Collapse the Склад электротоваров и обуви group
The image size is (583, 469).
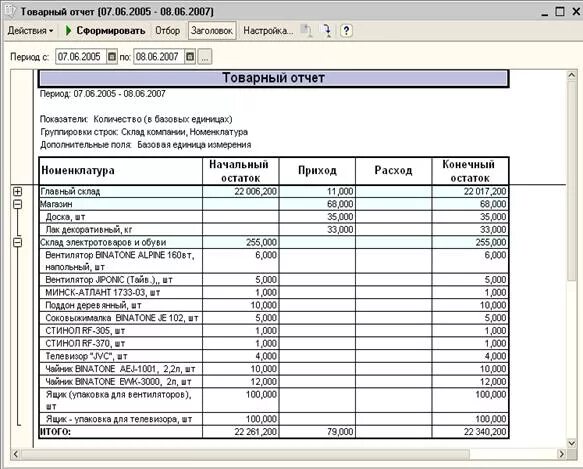17,242
